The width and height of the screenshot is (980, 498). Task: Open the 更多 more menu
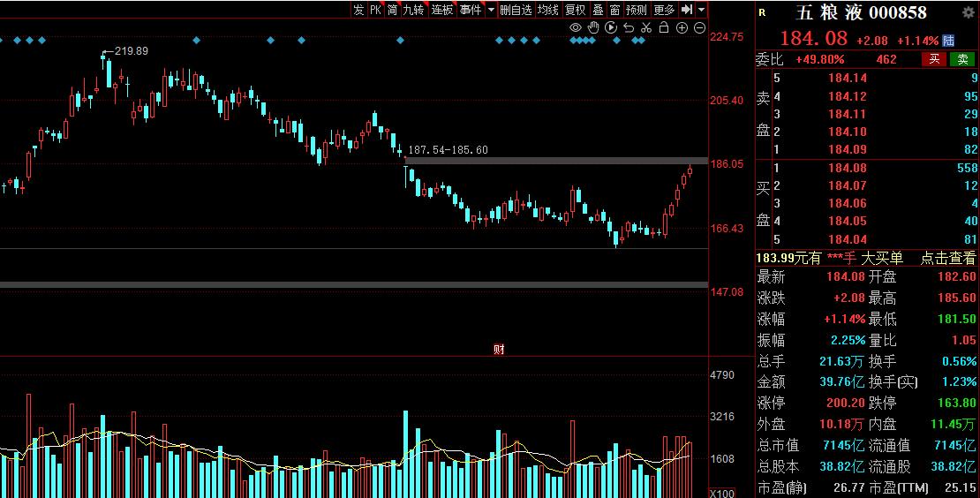click(665, 10)
